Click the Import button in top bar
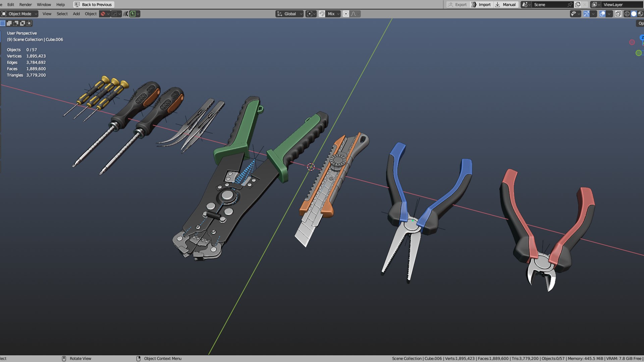This screenshot has height=362, width=644. coord(481,4)
